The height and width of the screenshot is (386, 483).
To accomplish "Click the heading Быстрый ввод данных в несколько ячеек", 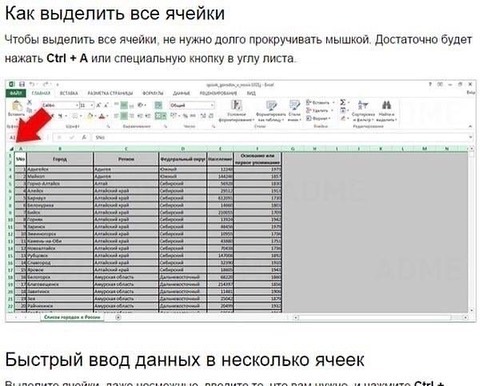I will click(184, 360).
